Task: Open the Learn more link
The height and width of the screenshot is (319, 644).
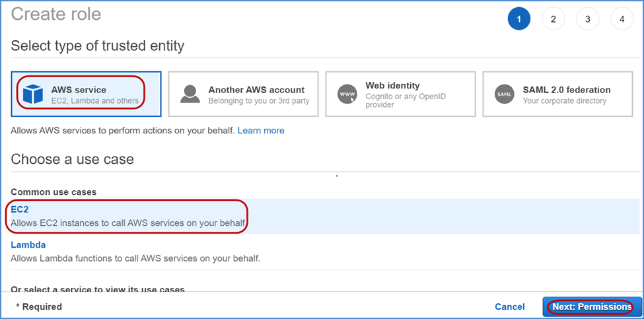Action: 261,131
